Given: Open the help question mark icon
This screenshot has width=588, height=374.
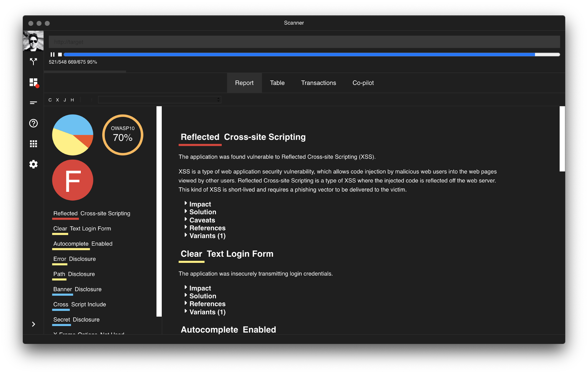Looking at the screenshot, I should pos(34,123).
